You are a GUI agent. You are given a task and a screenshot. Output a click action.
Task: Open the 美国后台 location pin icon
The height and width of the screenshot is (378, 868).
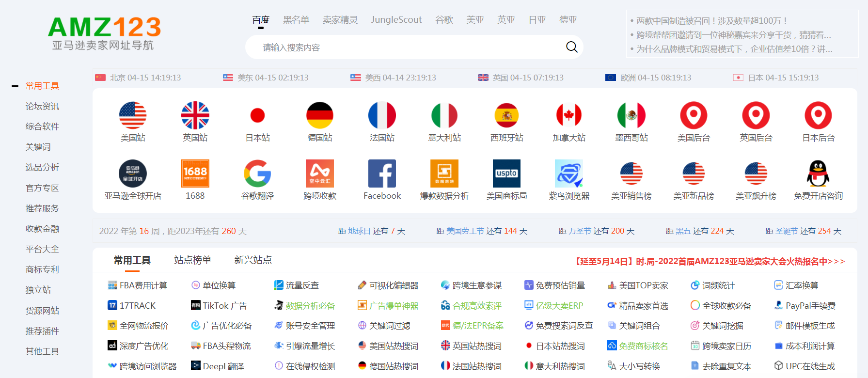point(694,115)
